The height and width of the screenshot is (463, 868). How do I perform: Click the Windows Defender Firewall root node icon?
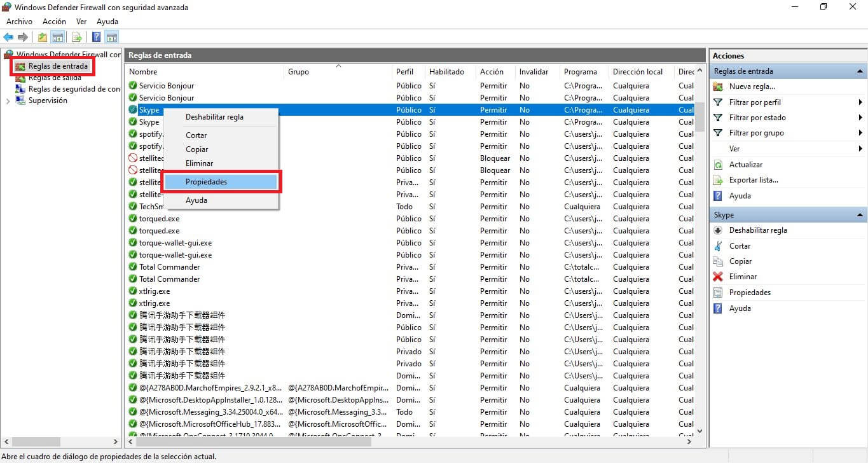coord(8,55)
